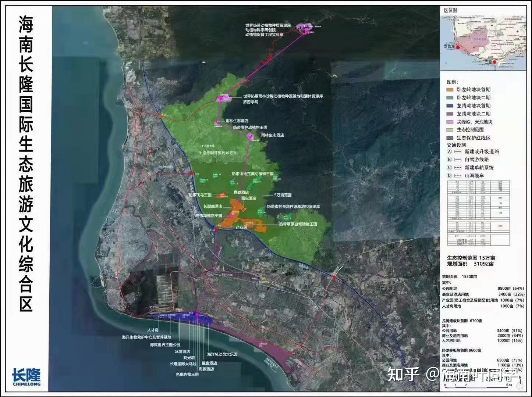Click the 热带动植物王国 map label
Screen dimensions: 532x397
pos(209,216)
